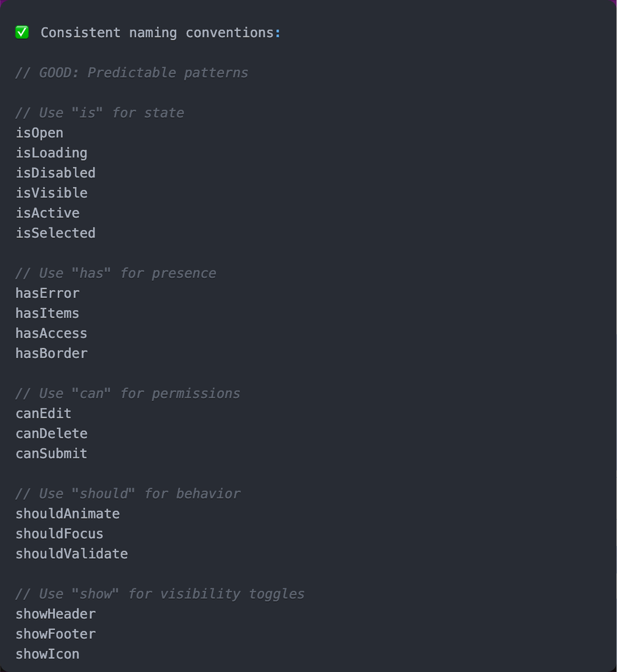Viewport: 617px width, 672px height.
Task: Click the canSubmit line
Action: [x=52, y=454]
